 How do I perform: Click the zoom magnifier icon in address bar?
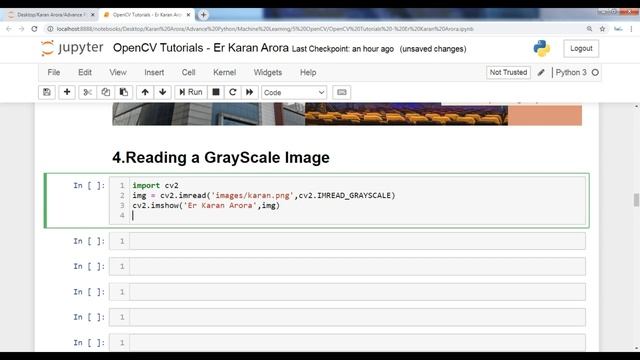click(x=589, y=29)
